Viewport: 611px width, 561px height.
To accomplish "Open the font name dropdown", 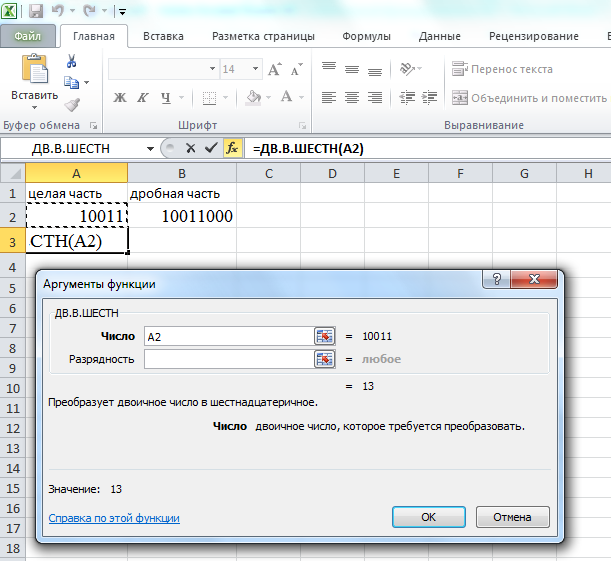I will tap(211, 69).
